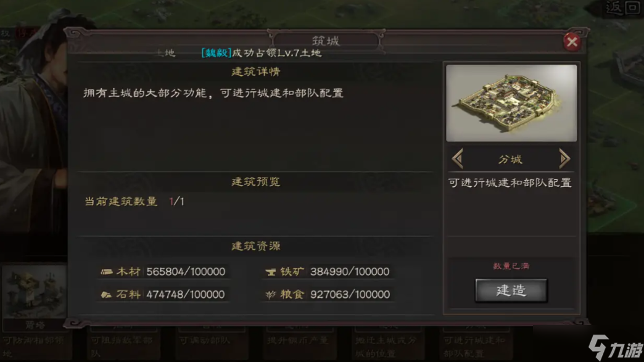
Task: Click the 九游 watermark logo
Action: pos(615,348)
